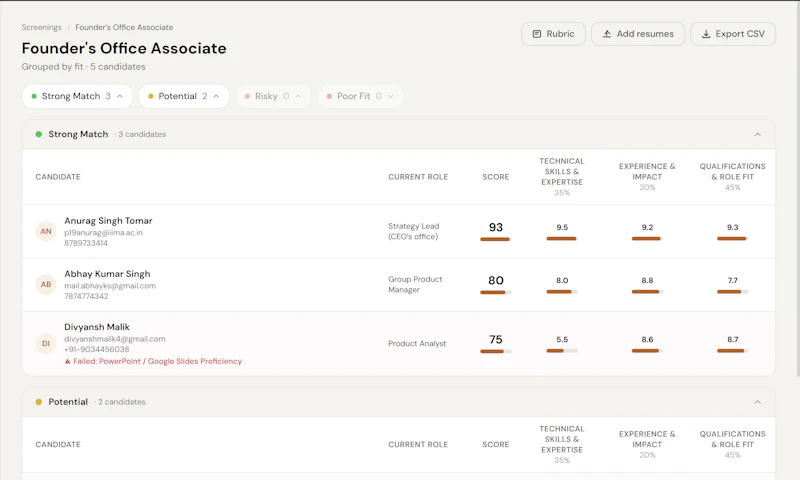Click overall score 80

pyautogui.click(x=496, y=280)
